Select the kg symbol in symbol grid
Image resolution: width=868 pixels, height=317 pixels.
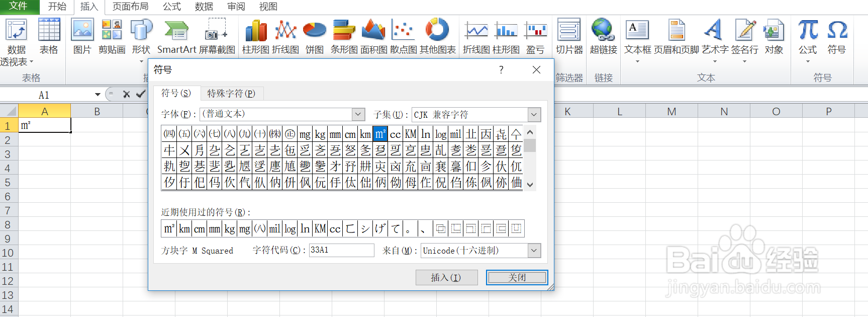[x=320, y=134]
